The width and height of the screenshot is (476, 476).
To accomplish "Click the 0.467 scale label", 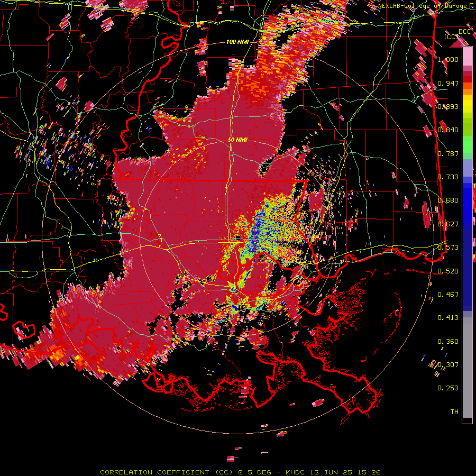I will coord(448,295).
